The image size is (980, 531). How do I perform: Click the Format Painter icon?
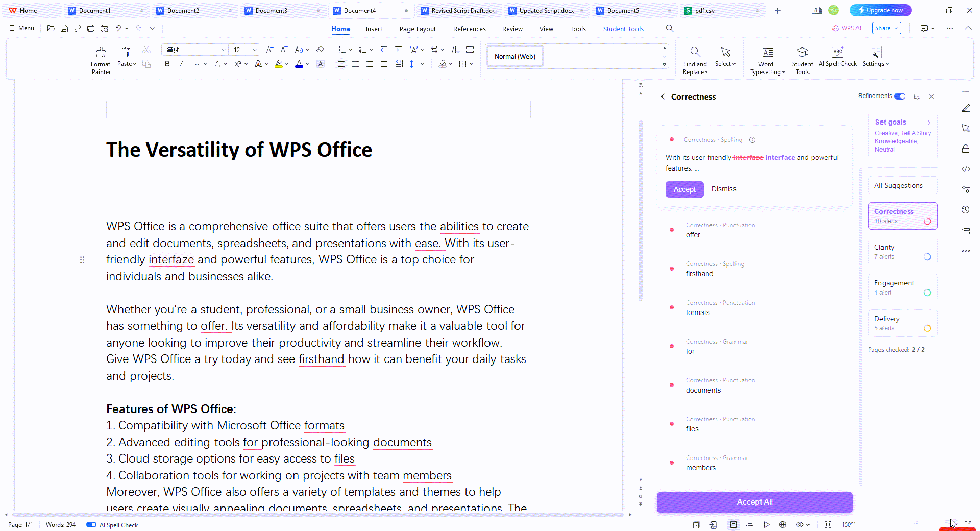tap(101, 53)
